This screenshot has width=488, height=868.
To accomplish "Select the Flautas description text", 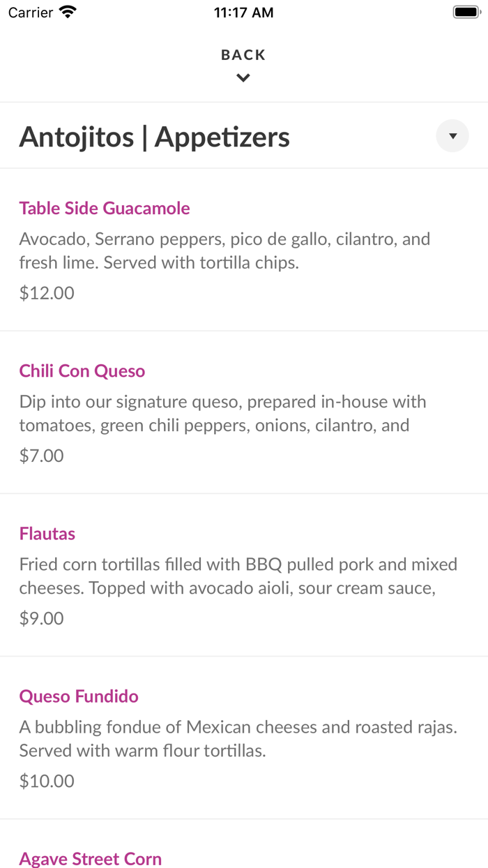I will [237, 576].
